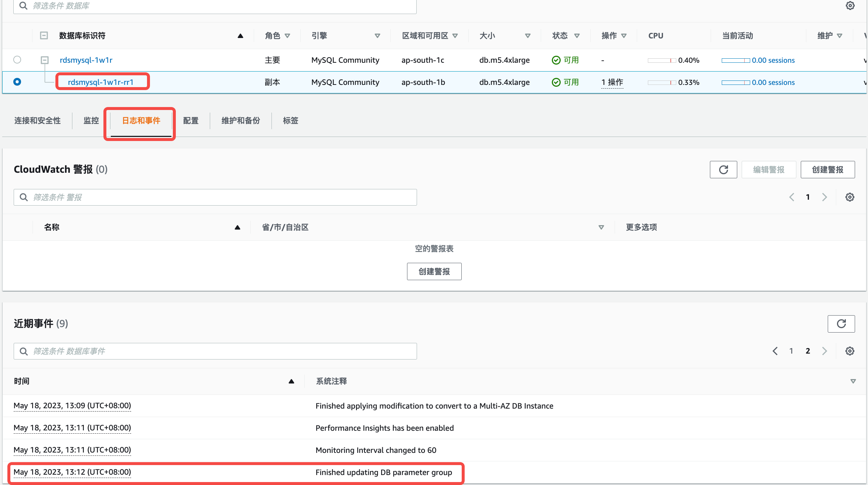Open rdsmysql-1w1r-rr1 replica link
The height and width of the screenshot is (485, 868).
click(x=100, y=82)
